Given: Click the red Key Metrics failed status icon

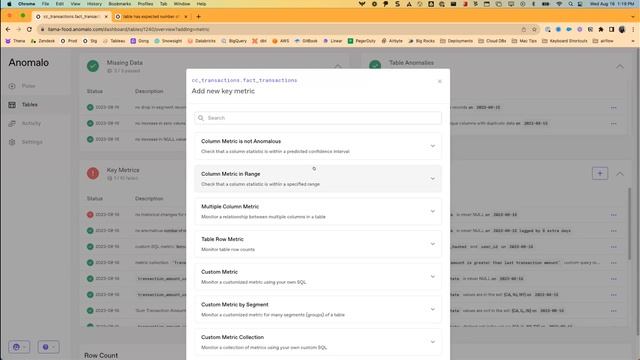Looking at the screenshot, I should pyautogui.click(x=93, y=173).
